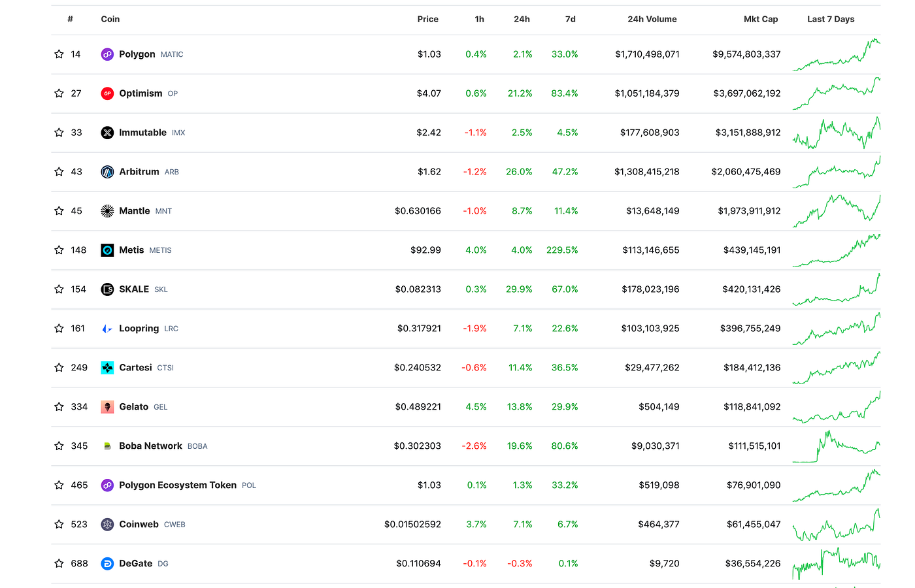Click the Immutable IMX coin logo
Image resolution: width=915 pixels, height=588 pixels.
click(x=107, y=133)
